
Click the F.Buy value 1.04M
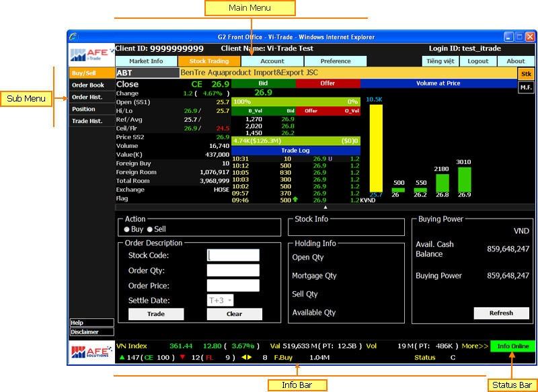pyautogui.click(x=319, y=358)
